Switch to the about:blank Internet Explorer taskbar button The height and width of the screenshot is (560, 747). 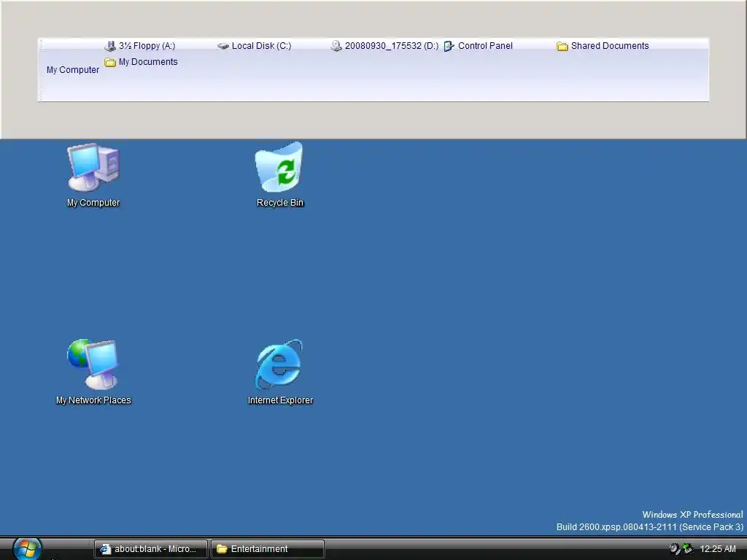150,548
